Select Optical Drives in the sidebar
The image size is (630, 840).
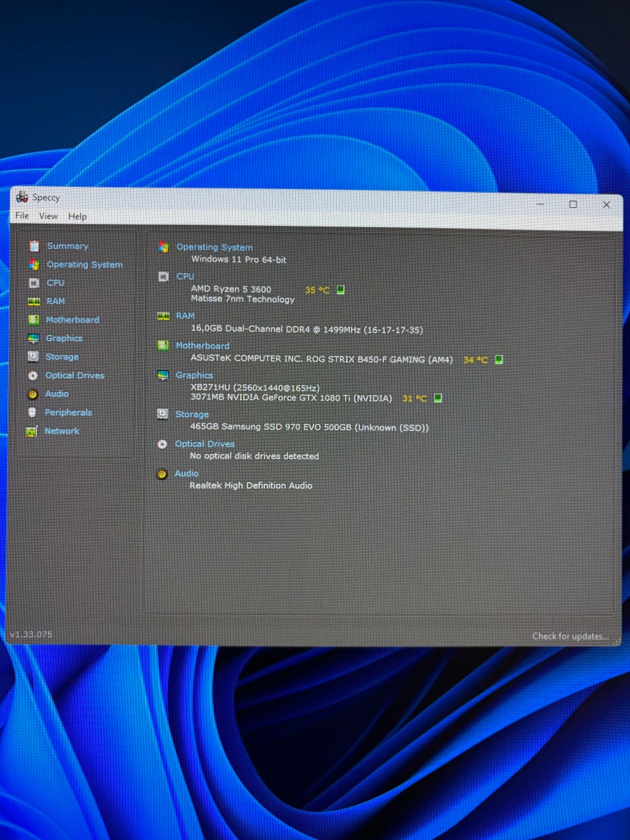click(75, 375)
